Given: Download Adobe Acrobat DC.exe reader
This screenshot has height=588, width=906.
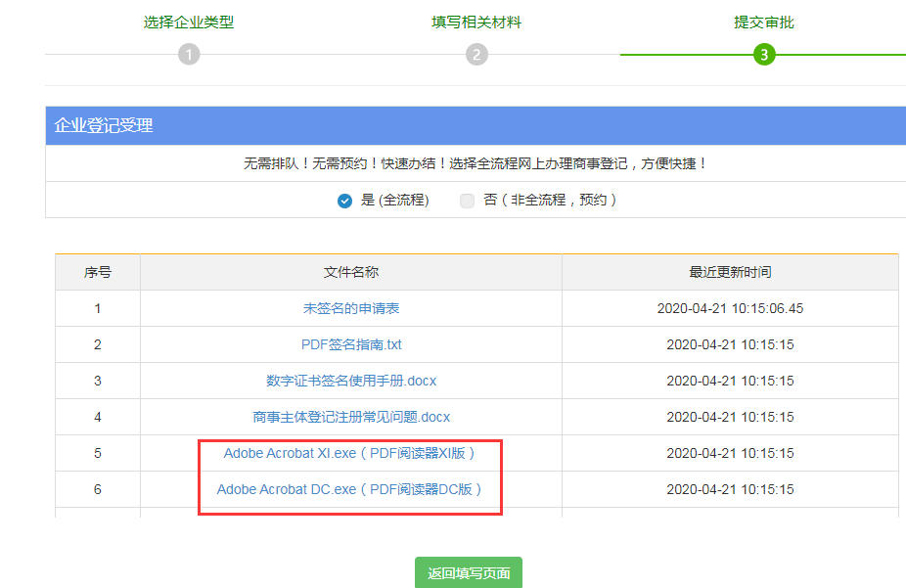Looking at the screenshot, I should (x=351, y=489).
